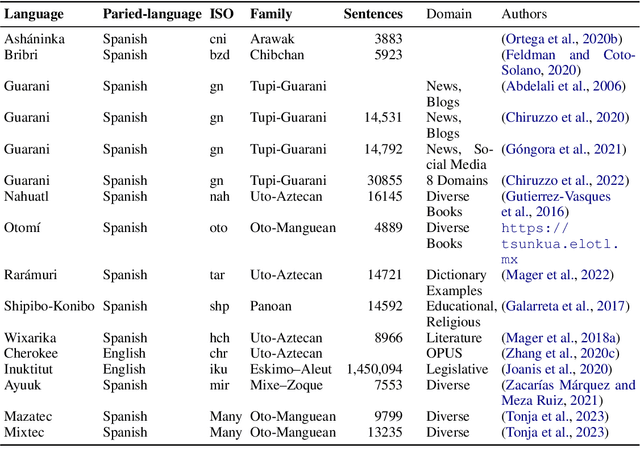Viewport: 640px width, 464px height.
Task: Follow the Abdelali et al., 2006 reference
Action: [565, 86]
